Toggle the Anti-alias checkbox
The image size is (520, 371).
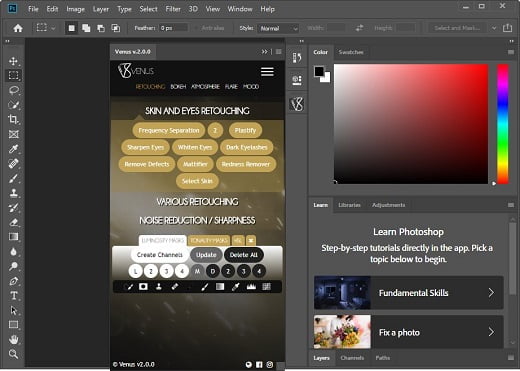pos(197,28)
